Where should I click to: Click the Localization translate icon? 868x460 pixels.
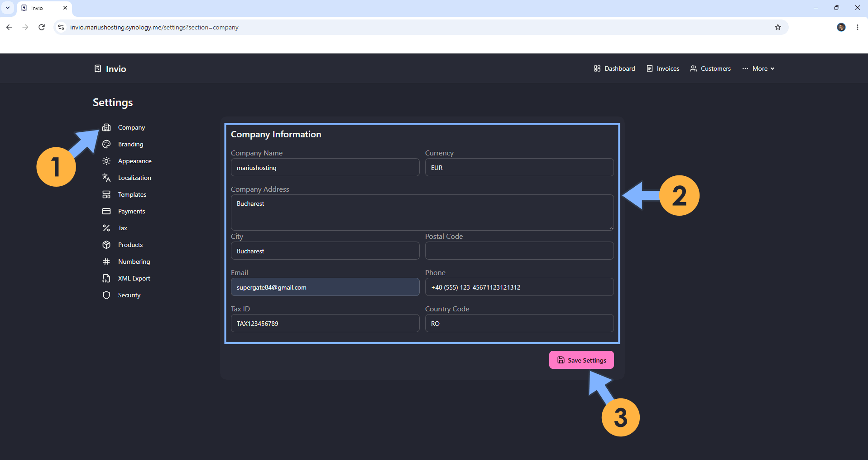pyautogui.click(x=106, y=178)
